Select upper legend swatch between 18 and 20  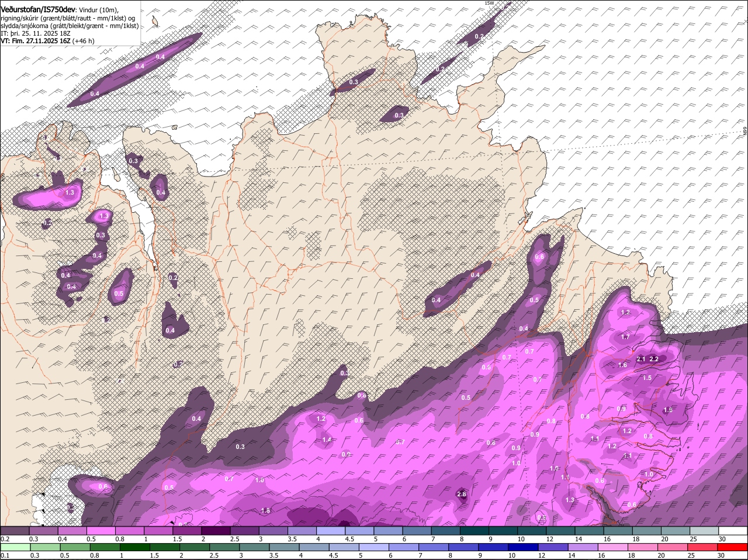646,531
